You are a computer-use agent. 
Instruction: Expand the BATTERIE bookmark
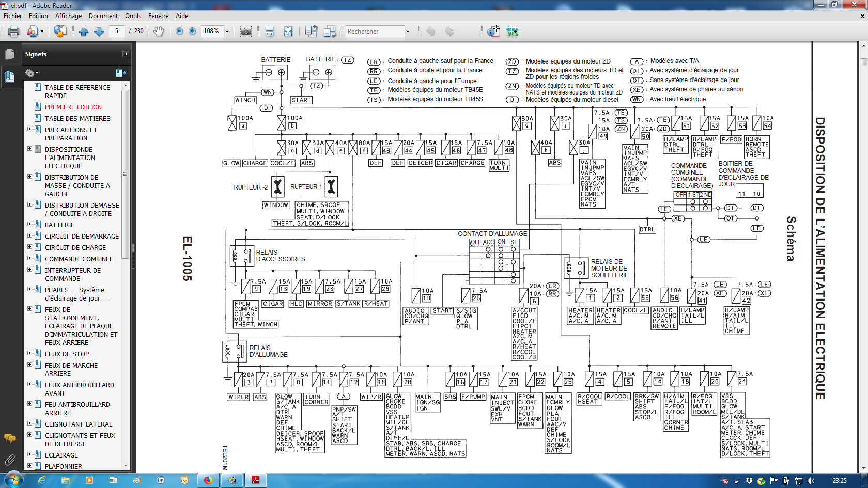[x=29, y=224]
